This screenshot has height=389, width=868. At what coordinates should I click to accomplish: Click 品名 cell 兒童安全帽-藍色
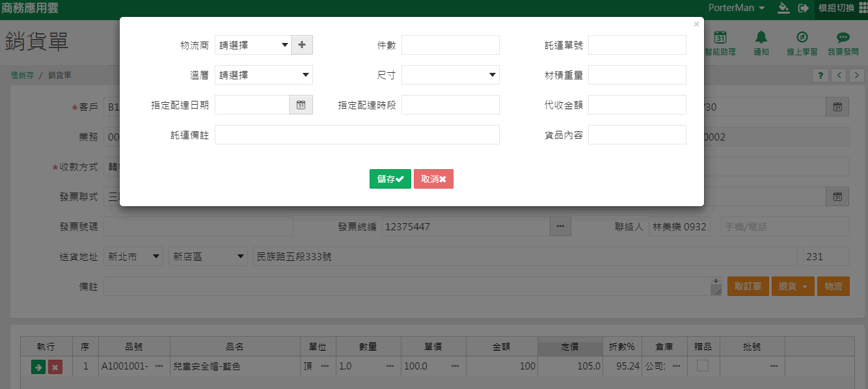coord(235,366)
